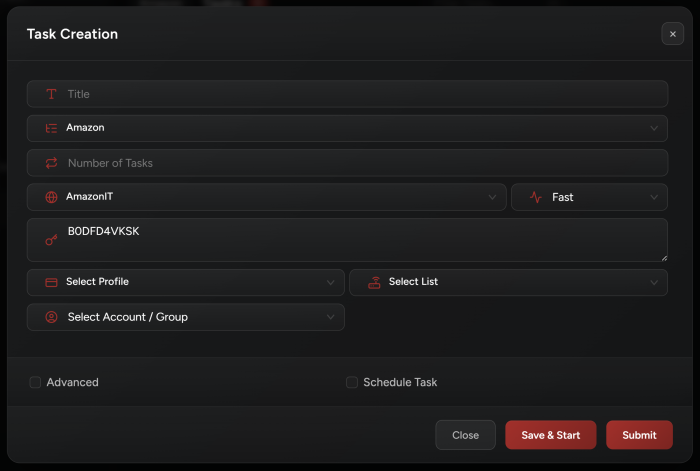The height and width of the screenshot is (471, 700).
Task: Click the card icon beside Select Profile
Action: pyautogui.click(x=51, y=283)
